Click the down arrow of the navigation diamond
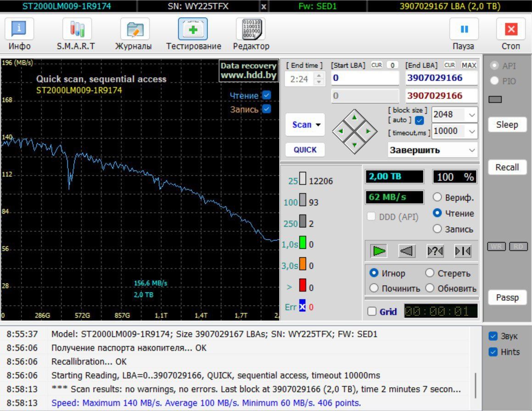The height and width of the screenshot is (411, 532). point(354,145)
